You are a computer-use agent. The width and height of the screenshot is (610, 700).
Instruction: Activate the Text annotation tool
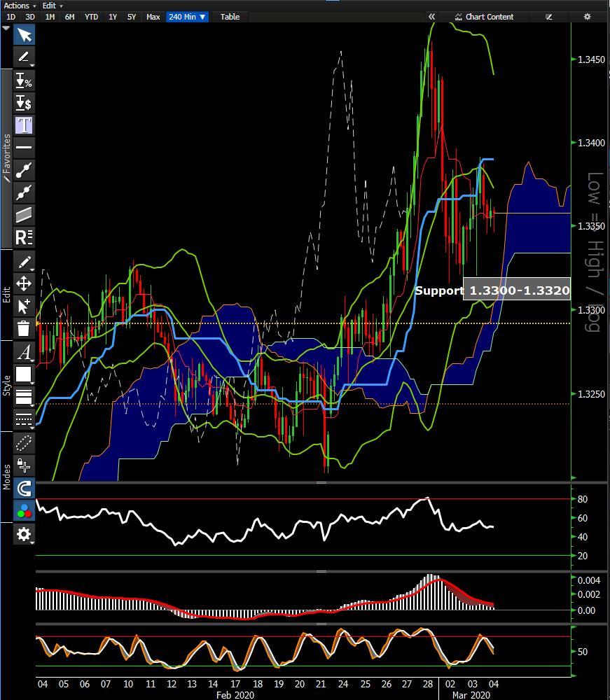point(24,125)
